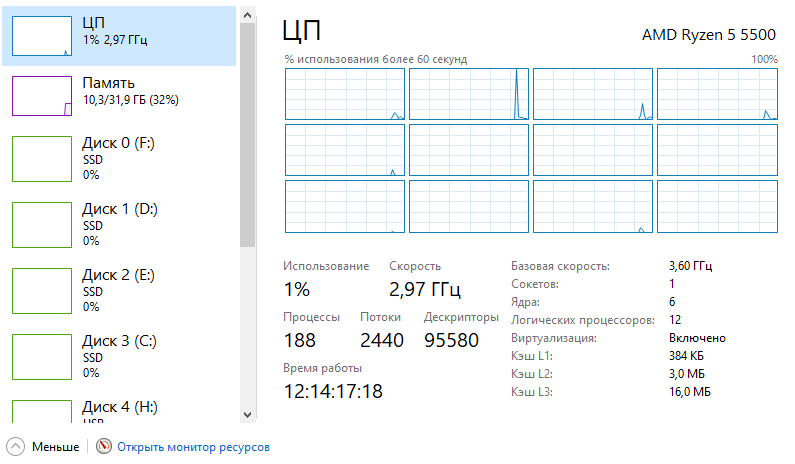The width and height of the screenshot is (795, 464).
Task: Click the bottom-left CPU core graph
Action: pos(344,207)
